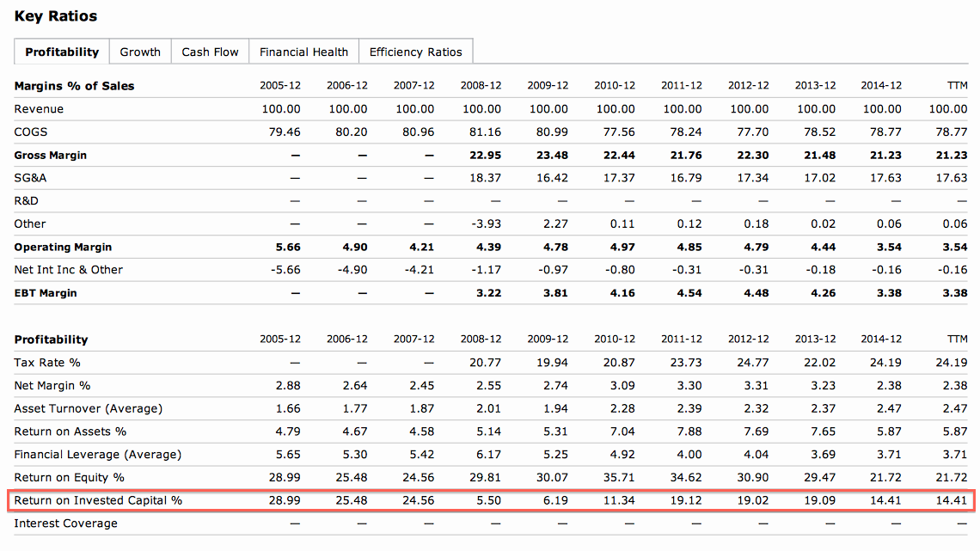This screenshot has height=551, width=980.
Task: Switch to Efficiency Ratios tab
Action: (x=415, y=52)
